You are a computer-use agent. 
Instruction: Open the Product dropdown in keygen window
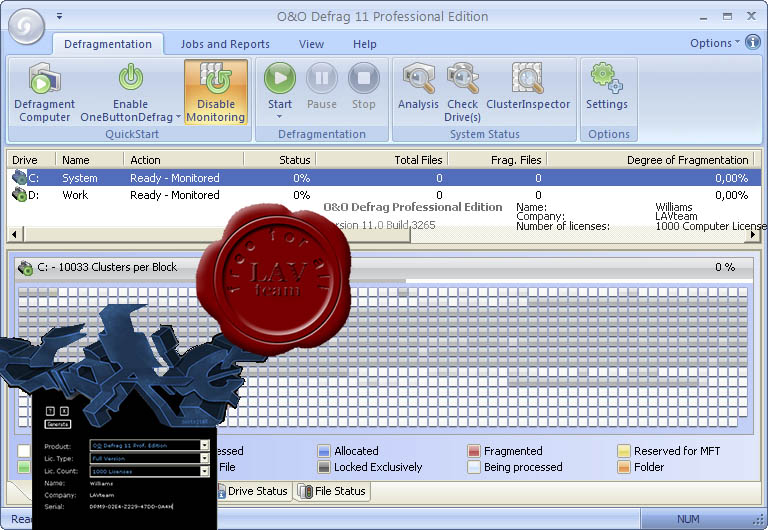tap(205, 445)
